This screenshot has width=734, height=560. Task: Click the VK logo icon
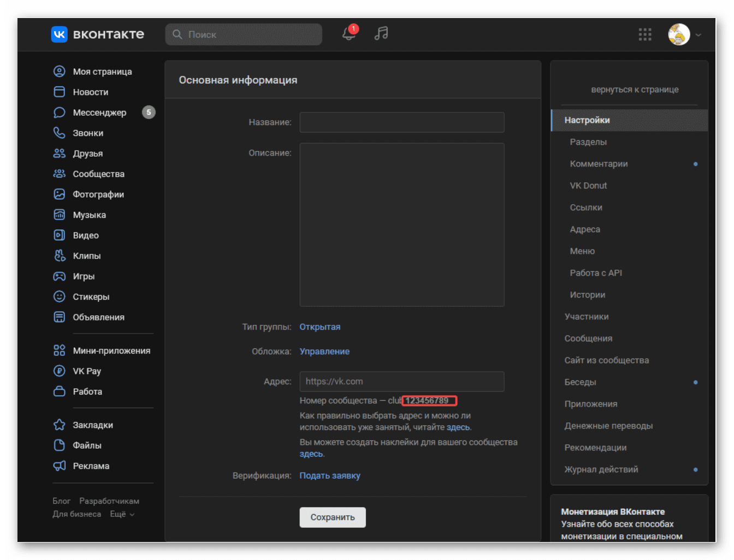(x=59, y=34)
